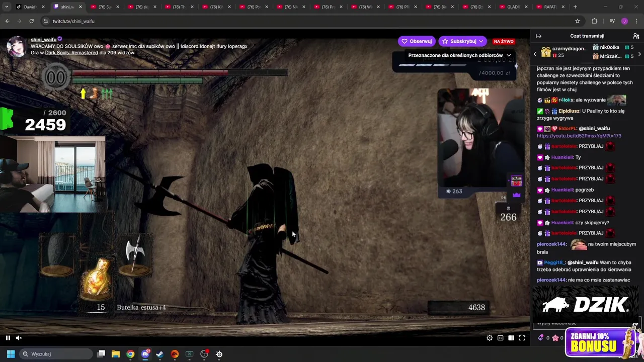
Task: Click nik0olka in the gift leaderboard
Action: pos(613,47)
